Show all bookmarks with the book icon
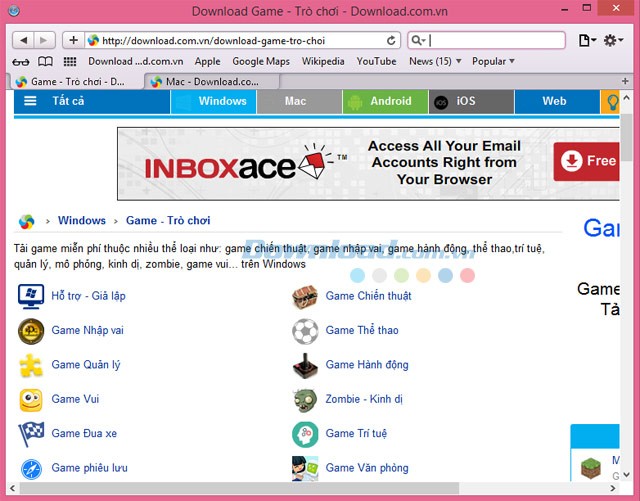 [45, 61]
